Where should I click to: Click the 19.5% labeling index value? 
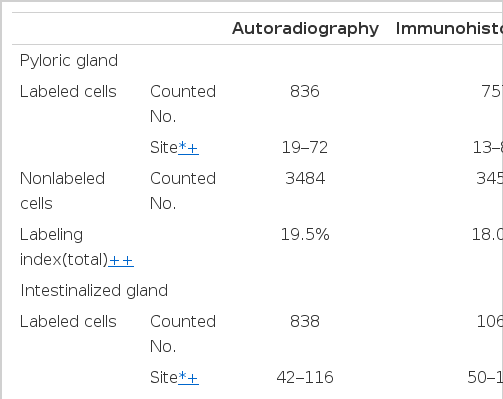pos(305,234)
